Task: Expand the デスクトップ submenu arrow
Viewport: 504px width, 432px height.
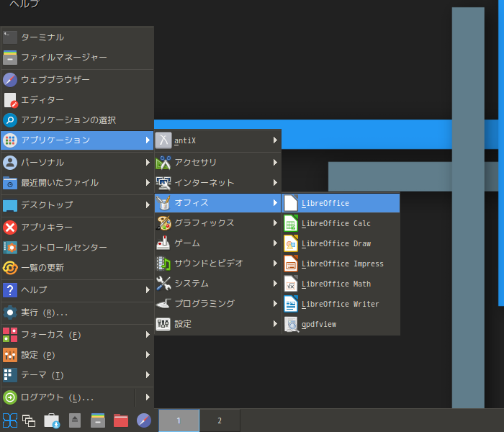Action: (148, 204)
